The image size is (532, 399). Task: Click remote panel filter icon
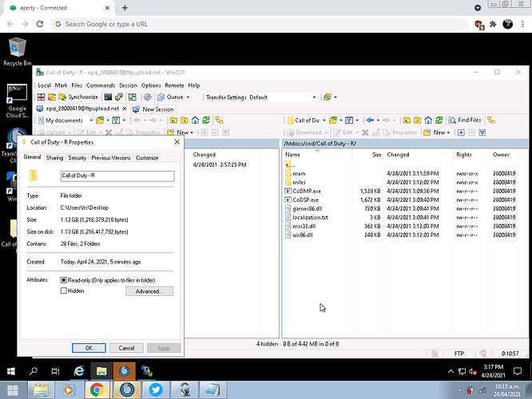pyautogui.click(x=349, y=120)
